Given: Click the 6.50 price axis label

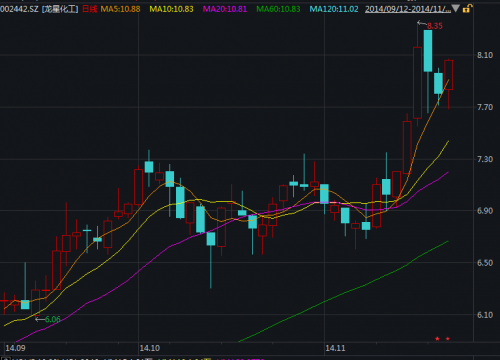Looking at the screenshot, I should (x=485, y=263).
